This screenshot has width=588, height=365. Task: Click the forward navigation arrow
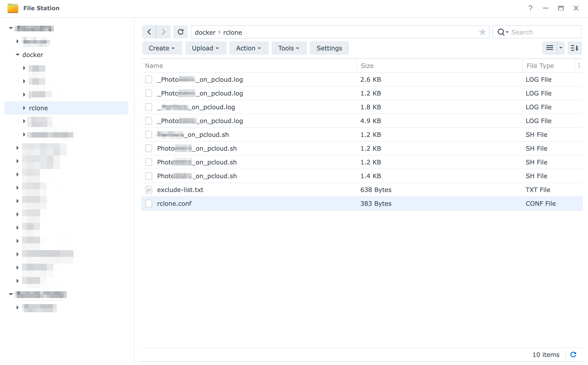point(164,32)
